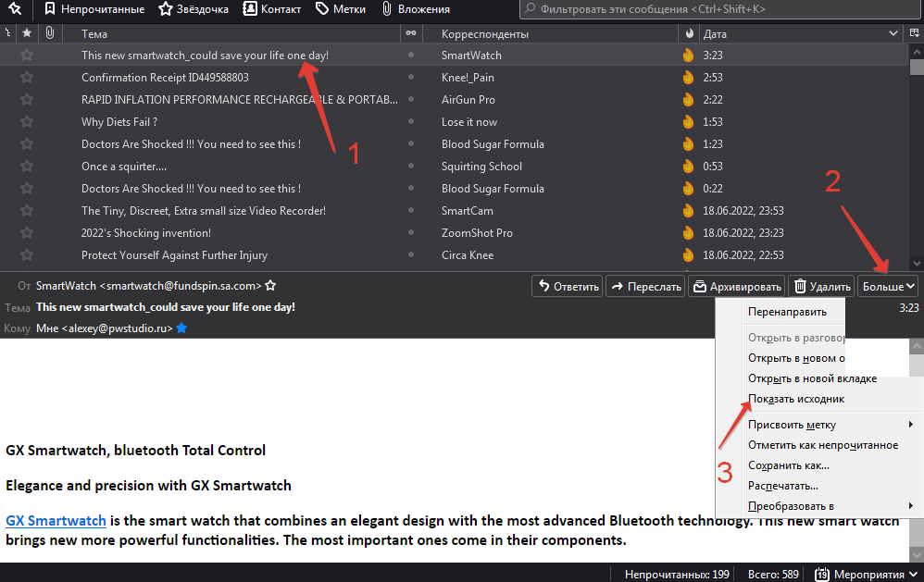Viewport: 924px width, 582px height.
Task: Star the Once a squirter message
Action: point(27,167)
